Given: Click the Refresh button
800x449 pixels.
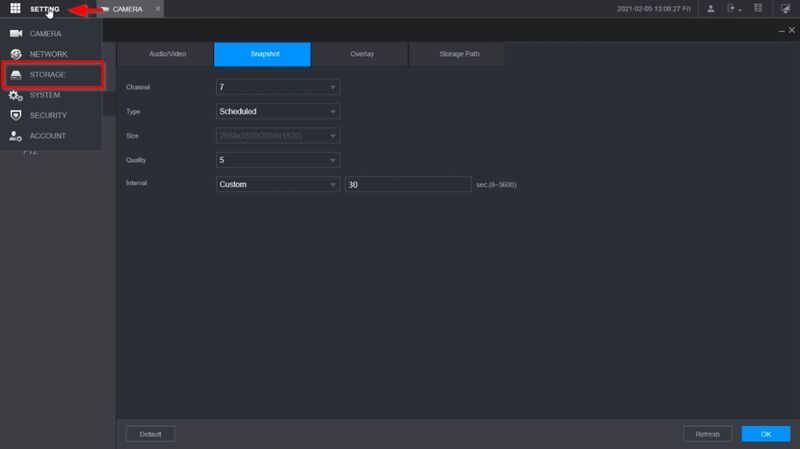Looking at the screenshot, I should pos(708,434).
